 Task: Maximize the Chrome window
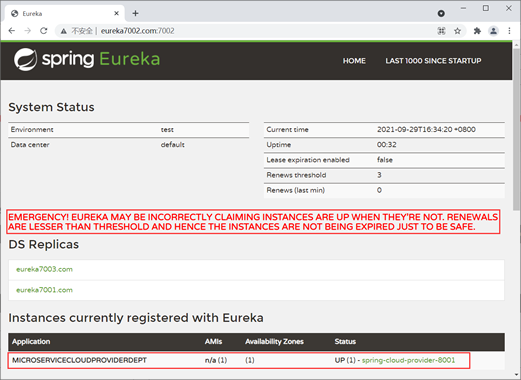pos(486,8)
